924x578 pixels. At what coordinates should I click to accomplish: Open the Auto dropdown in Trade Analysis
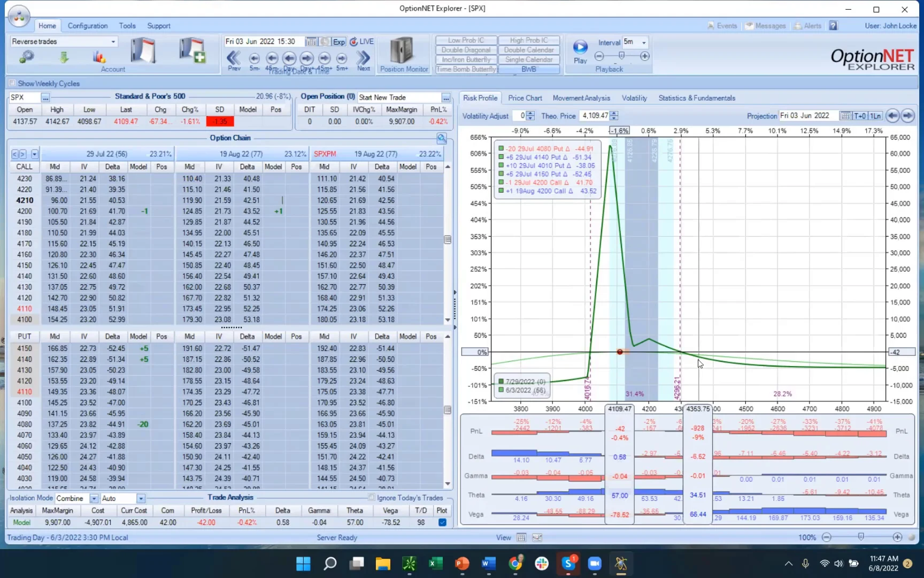(141, 499)
